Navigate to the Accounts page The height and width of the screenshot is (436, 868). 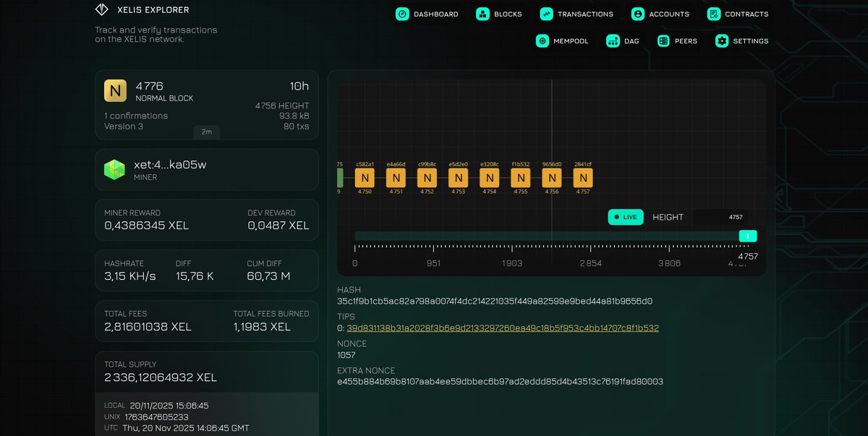click(669, 14)
